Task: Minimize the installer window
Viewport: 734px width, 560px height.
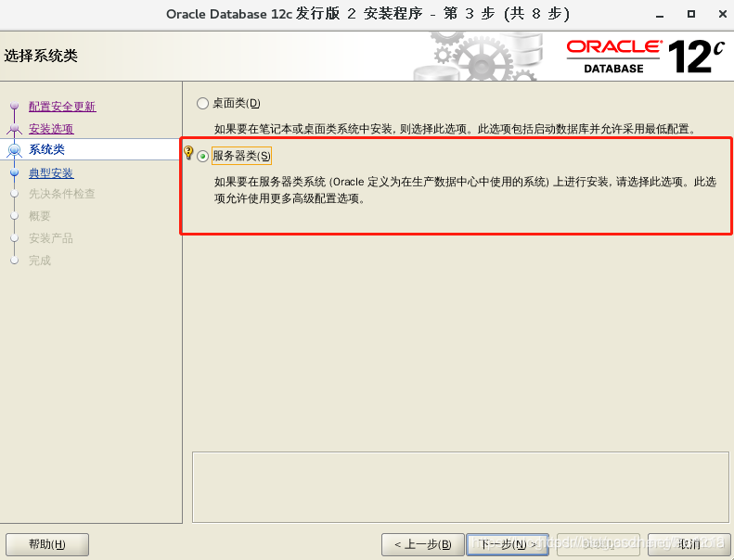Action: click(x=660, y=15)
